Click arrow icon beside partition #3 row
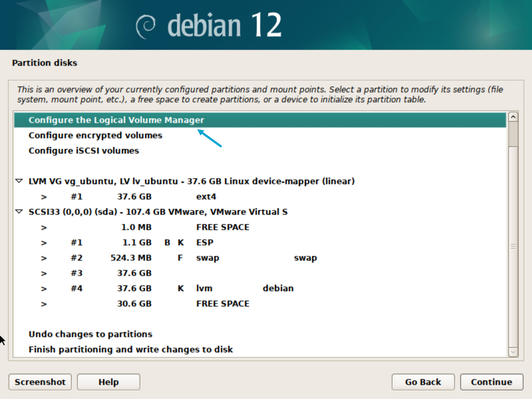 (44, 273)
